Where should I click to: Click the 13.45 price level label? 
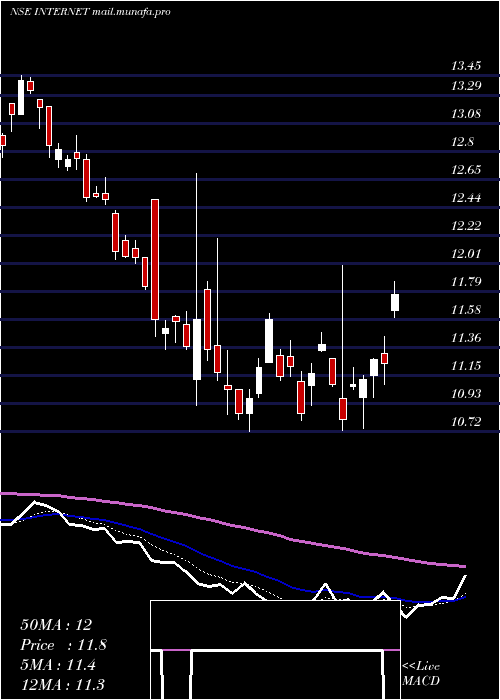[466, 67]
